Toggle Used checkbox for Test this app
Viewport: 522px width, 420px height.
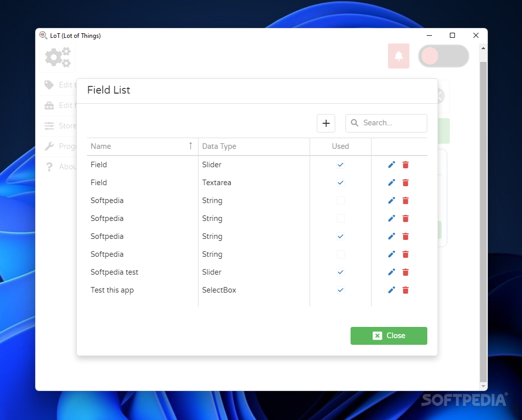point(340,290)
